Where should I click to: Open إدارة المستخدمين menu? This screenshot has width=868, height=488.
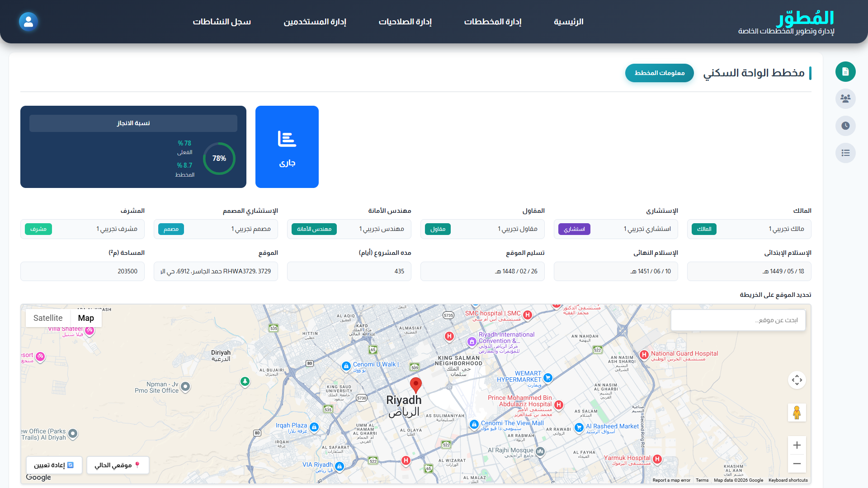click(x=315, y=22)
